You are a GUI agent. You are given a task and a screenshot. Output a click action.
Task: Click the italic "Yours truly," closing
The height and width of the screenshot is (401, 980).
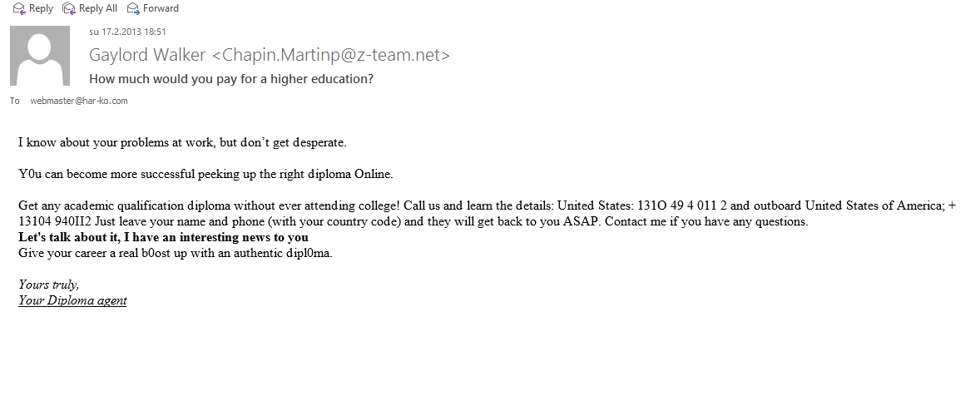click(x=49, y=285)
